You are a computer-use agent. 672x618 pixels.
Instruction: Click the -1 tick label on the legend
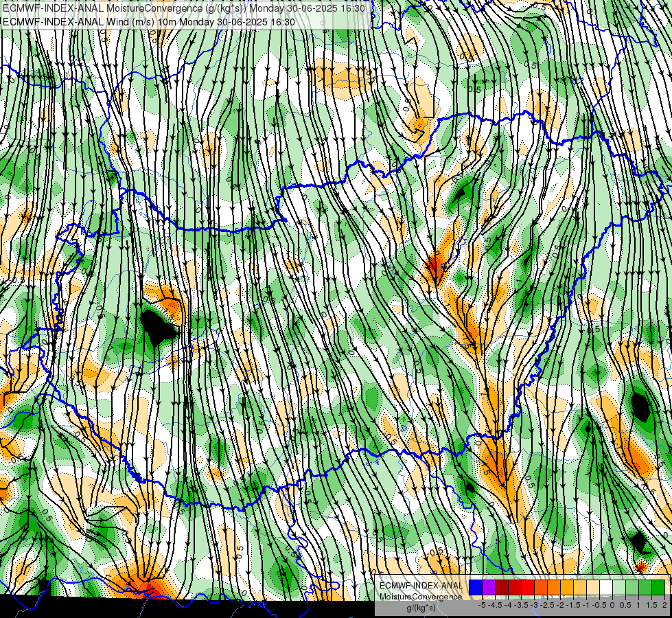586,605
